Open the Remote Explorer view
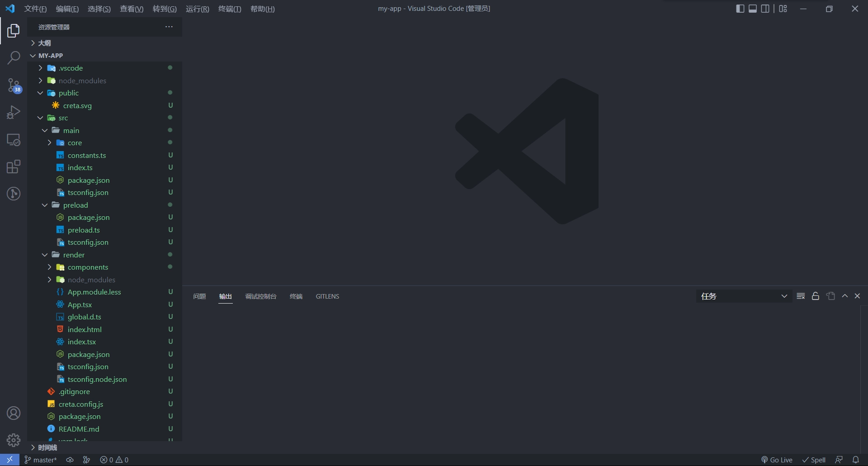The height and width of the screenshot is (466, 868). point(14,140)
